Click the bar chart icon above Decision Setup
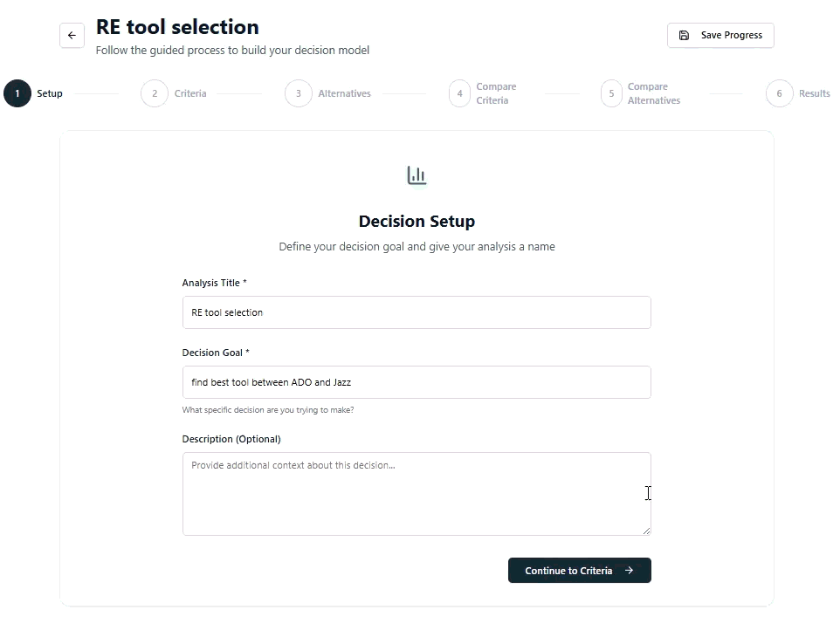 (417, 174)
